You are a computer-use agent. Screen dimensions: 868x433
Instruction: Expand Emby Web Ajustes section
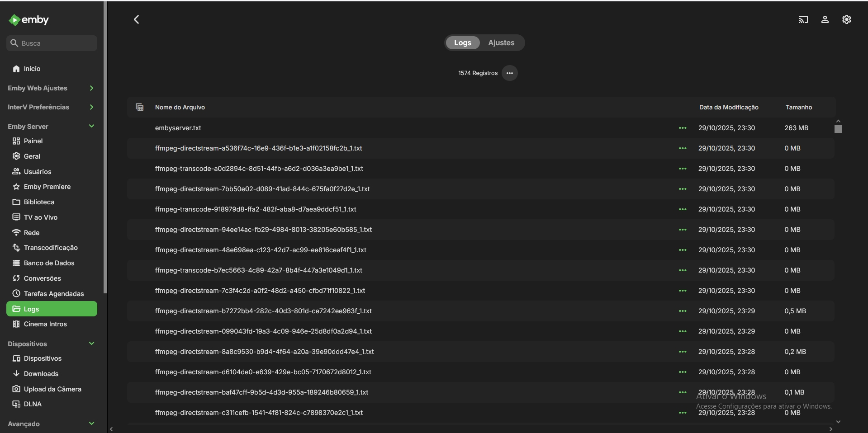[52, 88]
